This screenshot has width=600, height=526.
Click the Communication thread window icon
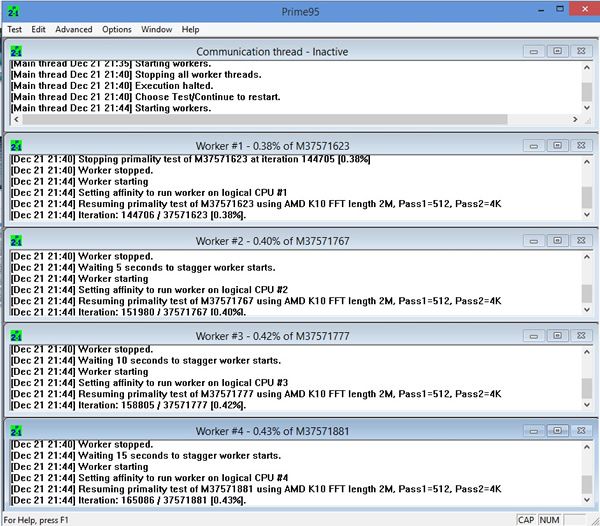16,51
